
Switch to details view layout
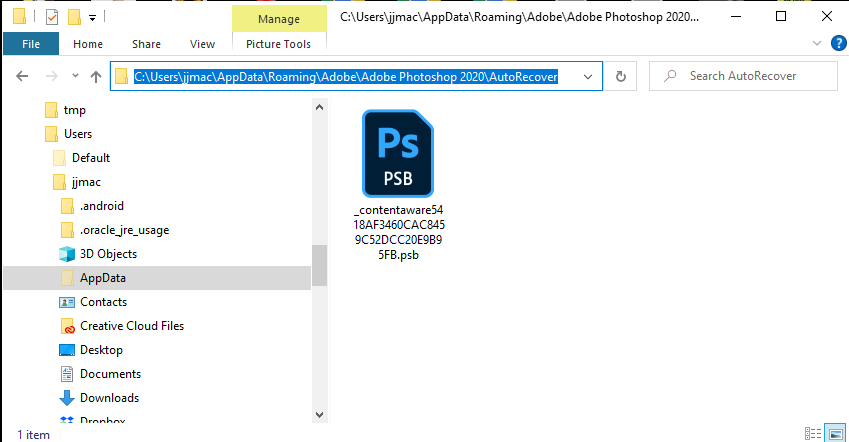813,434
